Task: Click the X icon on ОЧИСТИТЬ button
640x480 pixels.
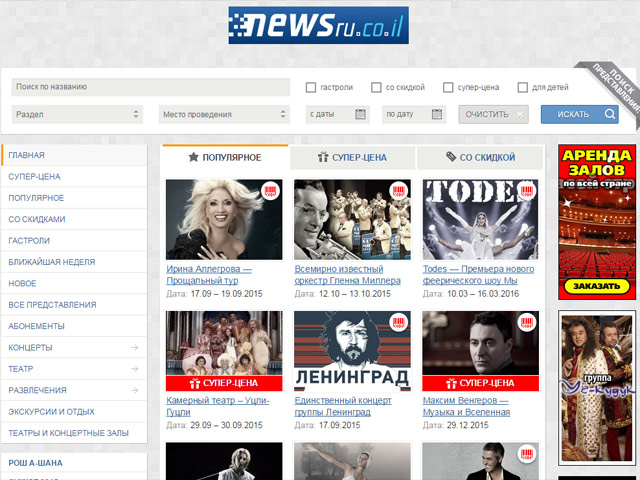Action: click(520, 115)
